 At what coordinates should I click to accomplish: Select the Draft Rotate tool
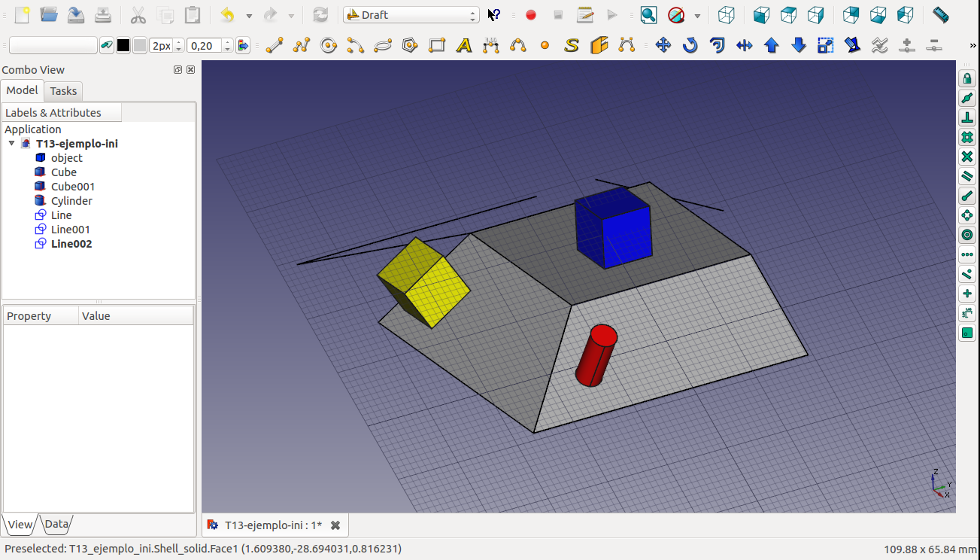click(690, 46)
